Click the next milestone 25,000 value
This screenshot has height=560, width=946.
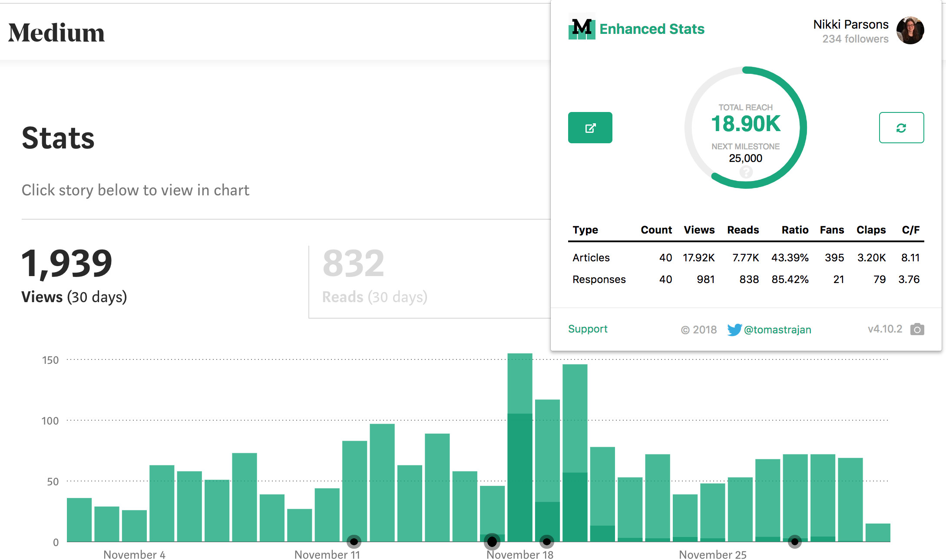point(745,158)
